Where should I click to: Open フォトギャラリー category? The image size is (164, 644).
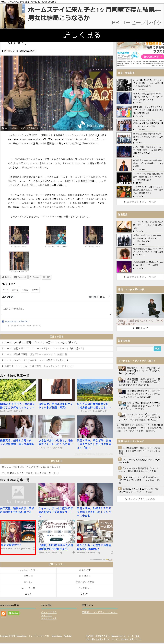[28, 570]
